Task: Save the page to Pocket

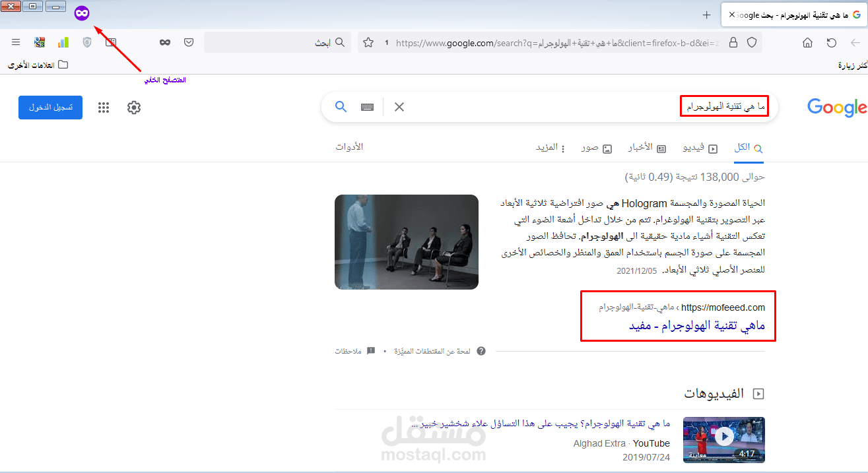Action: 189,42
